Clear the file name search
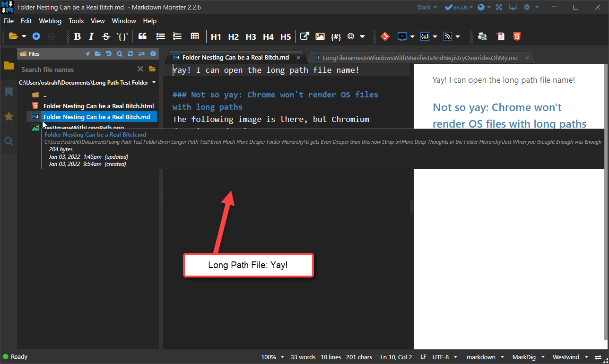Viewport: 609px width, 364px height. (140, 69)
